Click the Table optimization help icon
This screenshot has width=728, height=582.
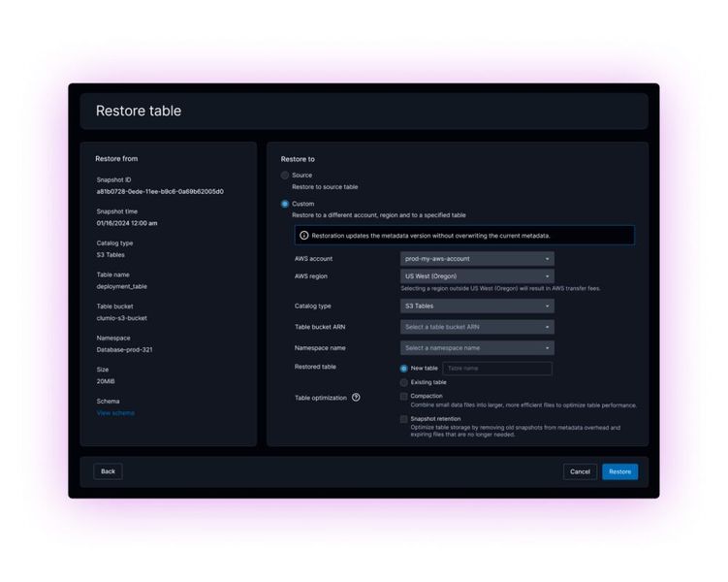pos(356,398)
